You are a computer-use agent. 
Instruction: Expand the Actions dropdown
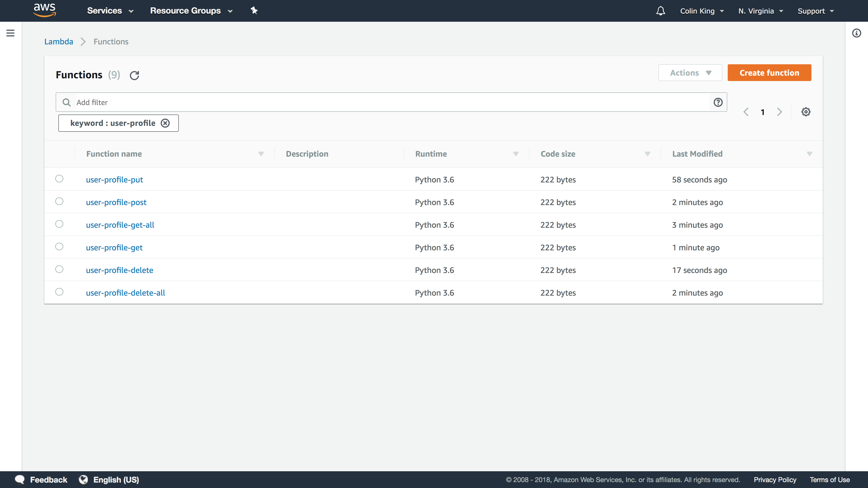coord(690,73)
